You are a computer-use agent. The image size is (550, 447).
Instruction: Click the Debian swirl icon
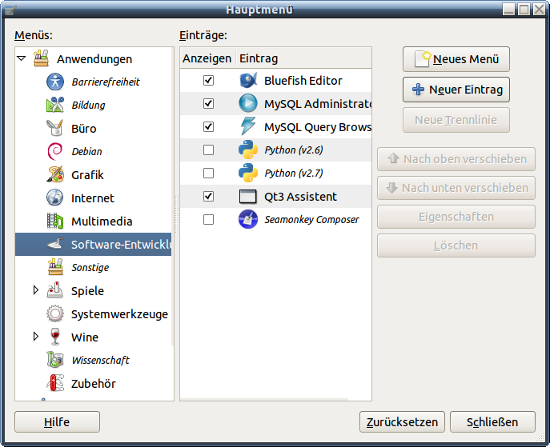55,151
